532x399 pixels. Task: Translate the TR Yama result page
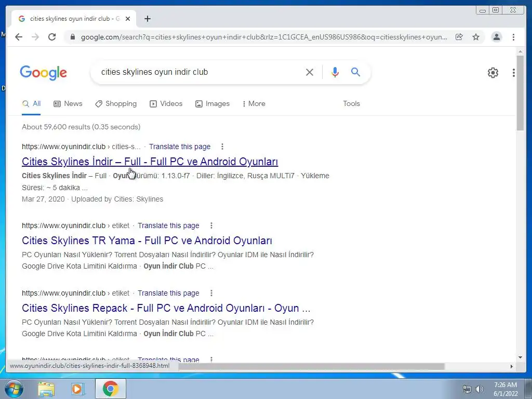point(169,225)
